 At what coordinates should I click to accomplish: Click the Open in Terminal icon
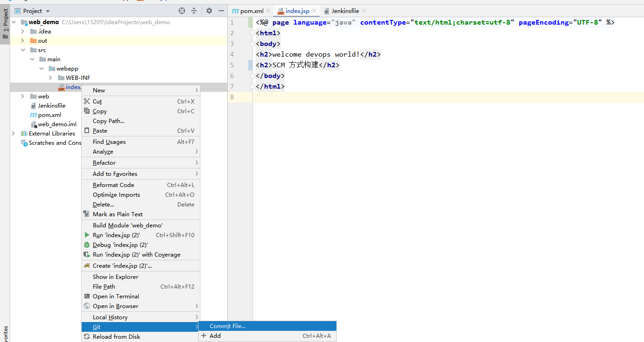pos(87,296)
